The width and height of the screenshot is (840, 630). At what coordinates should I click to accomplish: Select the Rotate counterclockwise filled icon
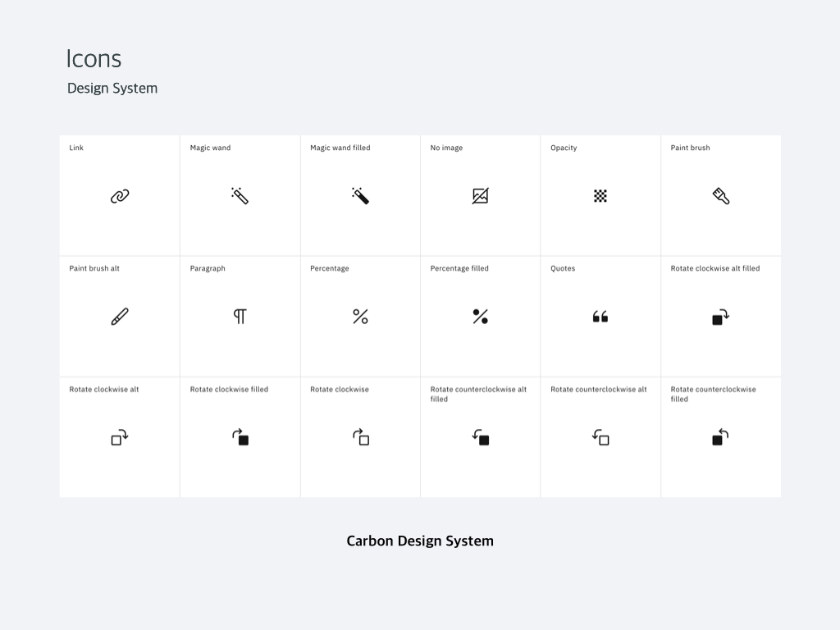click(720, 437)
